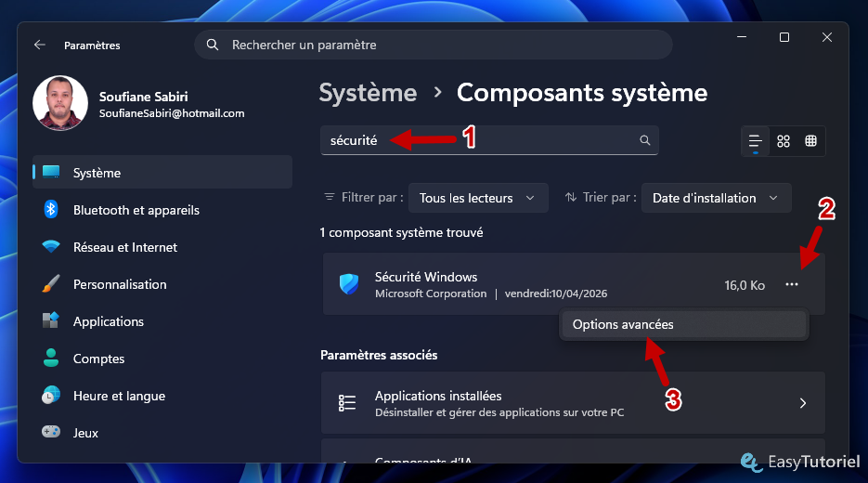Click the paintbrush icon for Personnalisation
Screen dimensions: 868x483
50,283
